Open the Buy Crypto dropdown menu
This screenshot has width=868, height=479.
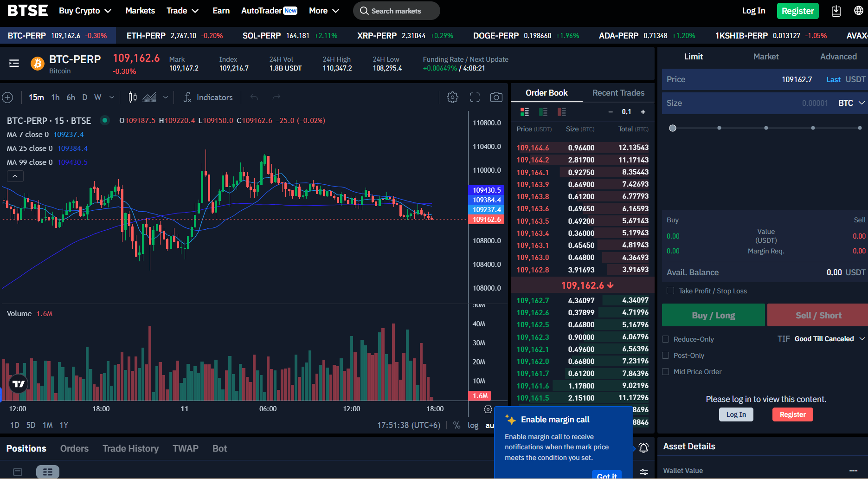(x=85, y=11)
